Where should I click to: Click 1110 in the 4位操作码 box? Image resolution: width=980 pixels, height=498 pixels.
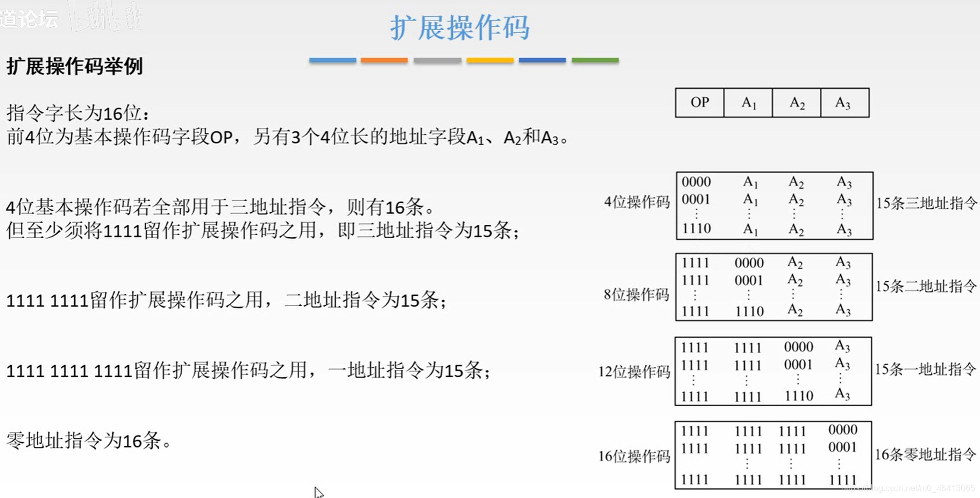click(697, 229)
